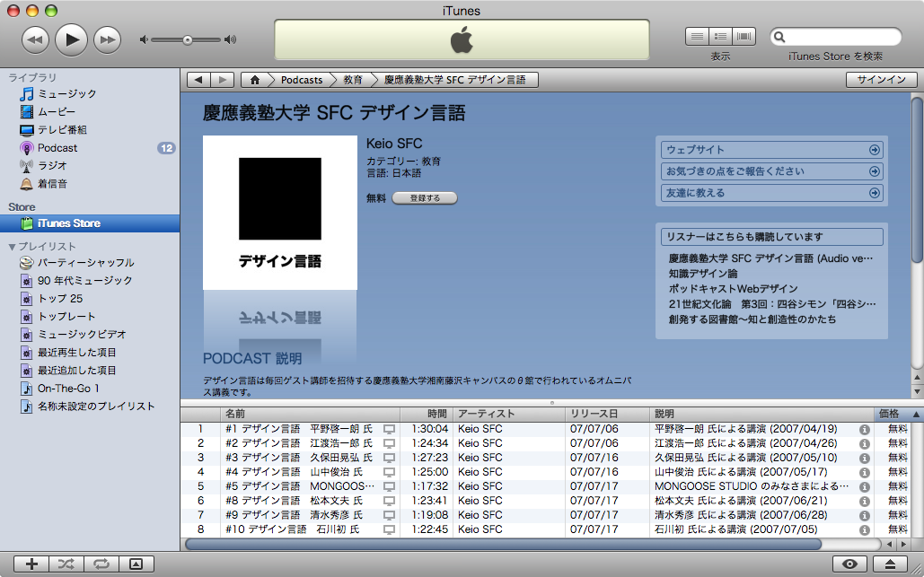Image resolution: width=924 pixels, height=577 pixels.
Task: Open the visualizer eye button
Action: (849, 564)
